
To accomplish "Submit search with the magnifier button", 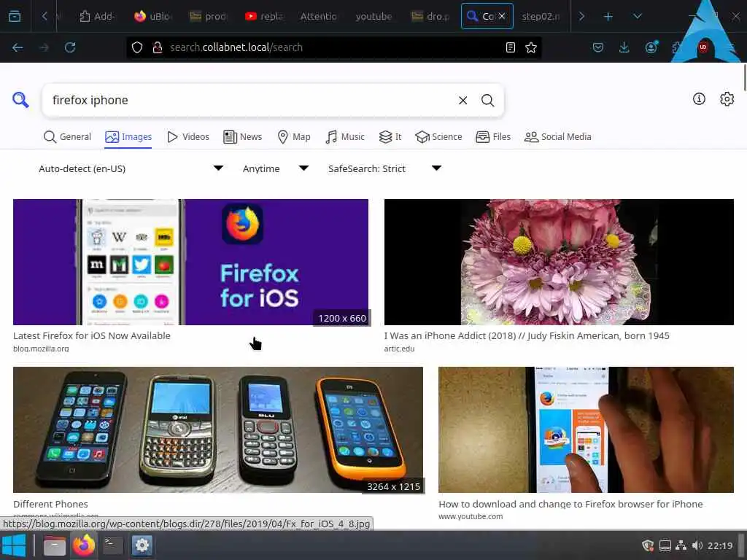I will [x=487, y=101].
